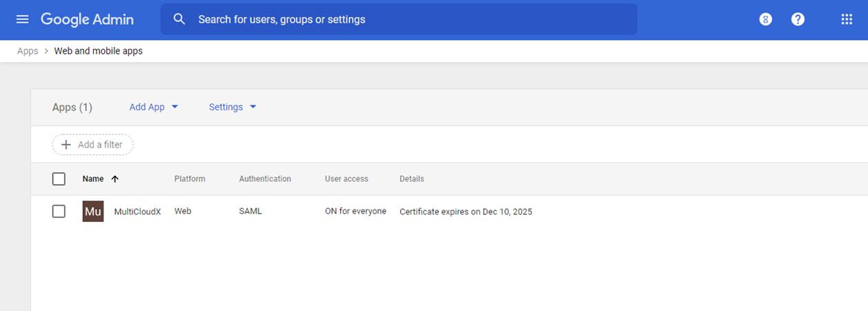The height and width of the screenshot is (311, 868).
Task: Open the Google apps grid launcher
Action: coord(847,19)
